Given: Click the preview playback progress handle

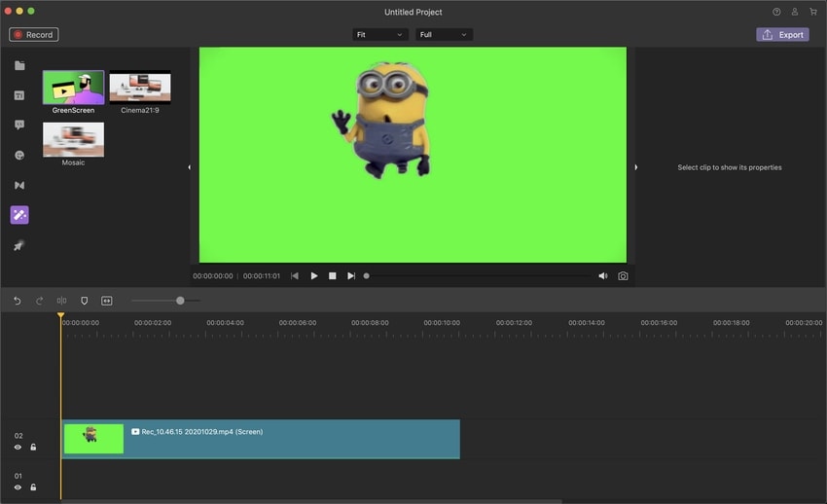Looking at the screenshot, I should coord(366,275).
